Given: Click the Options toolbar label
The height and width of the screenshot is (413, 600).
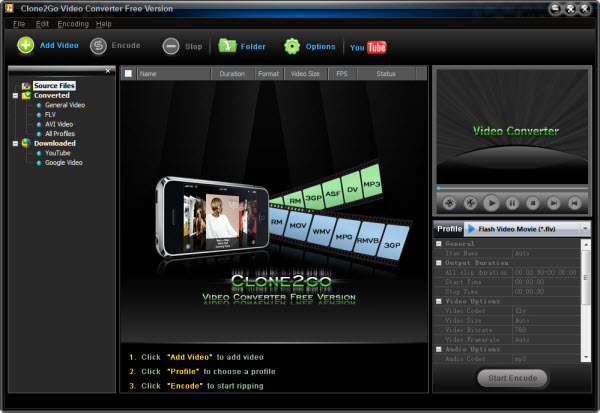Looking at the screenshot, I should point(320,47).
